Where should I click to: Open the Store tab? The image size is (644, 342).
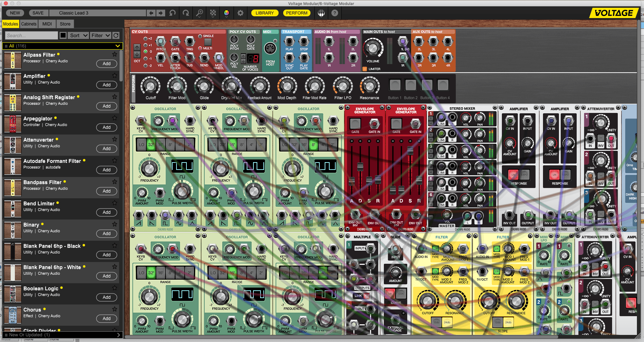coord(65,24)
